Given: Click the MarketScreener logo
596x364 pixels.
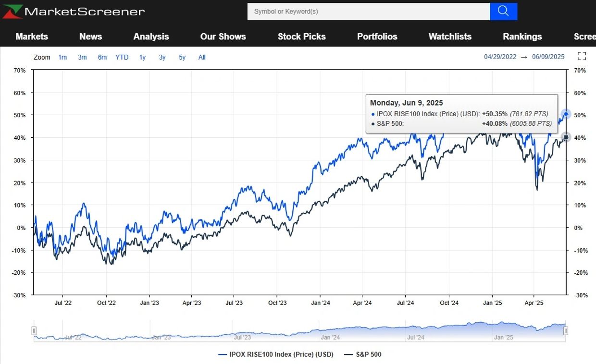Looking at the screenshot, I should pyautogui.click(x=74, y=12).
